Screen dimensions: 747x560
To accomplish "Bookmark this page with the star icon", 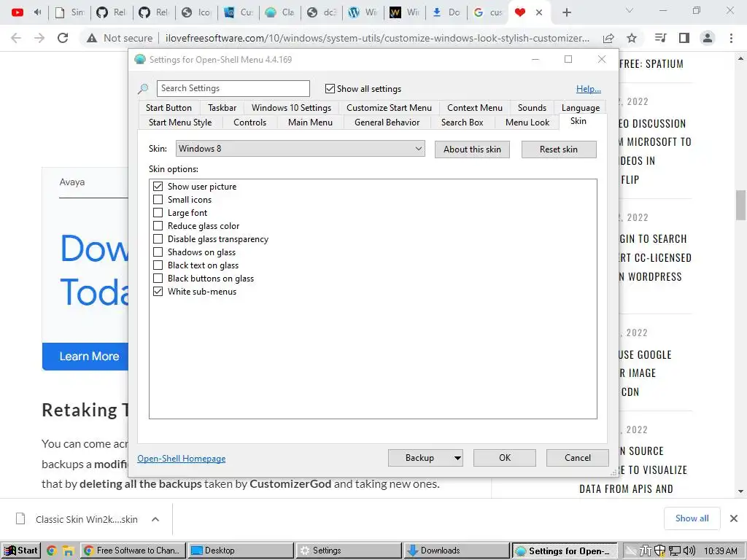I will [632, 38].
